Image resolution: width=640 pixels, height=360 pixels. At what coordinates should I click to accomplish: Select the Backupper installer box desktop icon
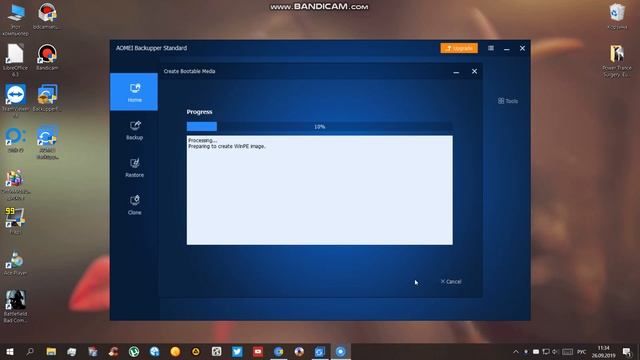47,98
